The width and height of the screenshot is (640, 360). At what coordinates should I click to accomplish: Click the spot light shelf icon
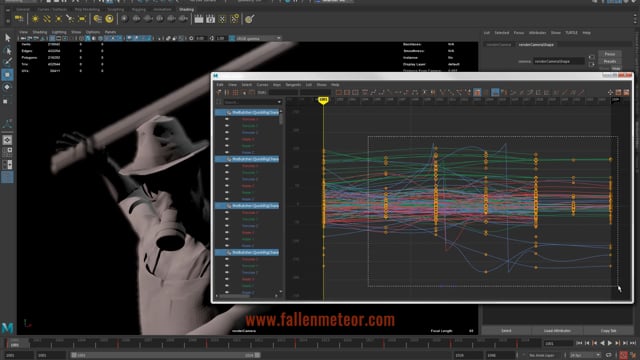70,19
